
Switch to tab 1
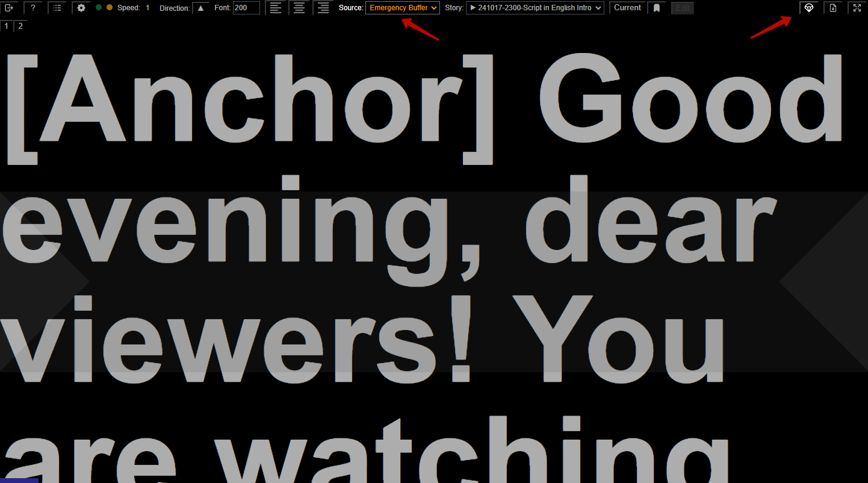point(7,26)
